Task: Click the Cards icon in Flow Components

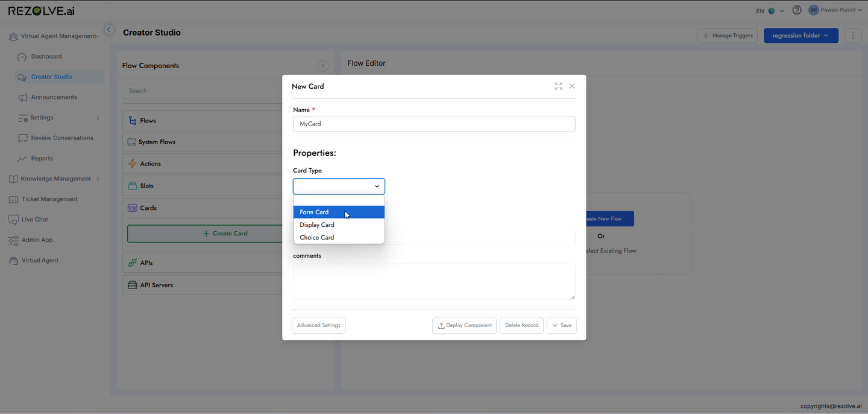Action: pyautogui.click(x=133, y=208)
